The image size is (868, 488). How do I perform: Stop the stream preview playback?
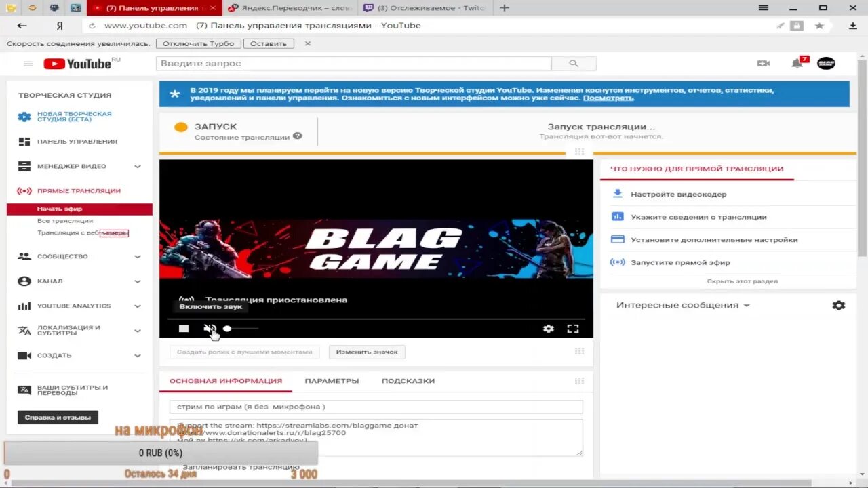click(x=184, y=329)
